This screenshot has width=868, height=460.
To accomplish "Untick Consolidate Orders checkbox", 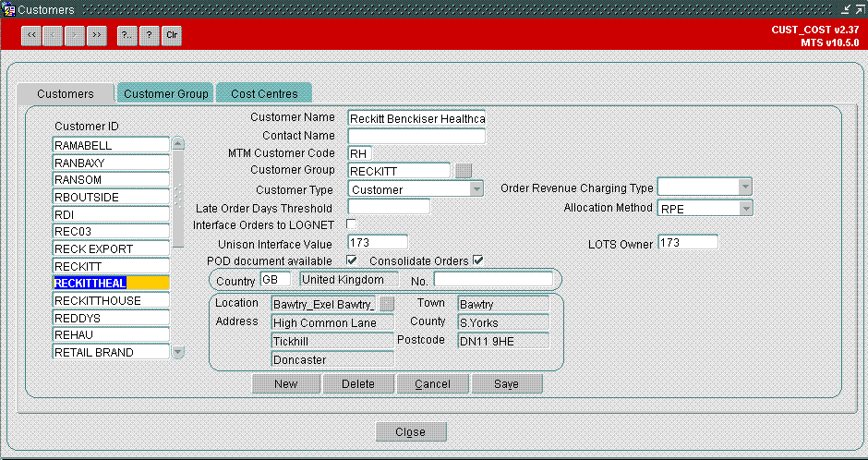I will (x=477, y=260).
